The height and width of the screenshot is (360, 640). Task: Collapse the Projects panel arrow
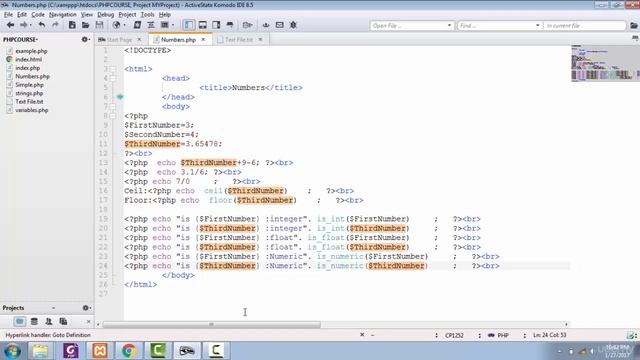coord(53,308)
